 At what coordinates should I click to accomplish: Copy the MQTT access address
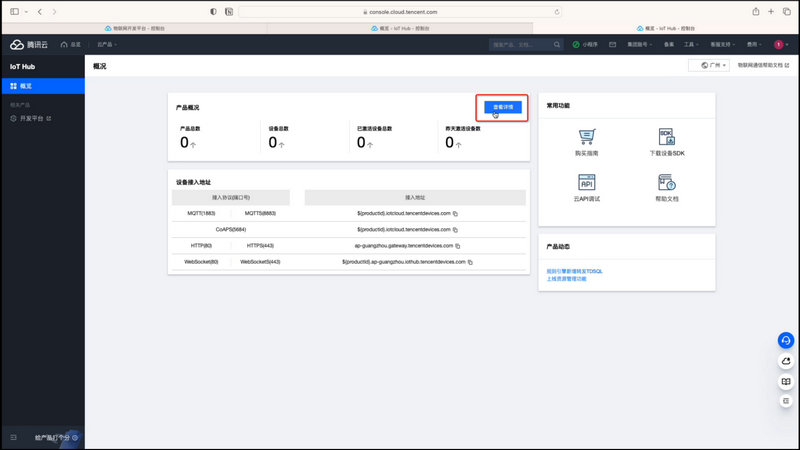click(454, 213)
